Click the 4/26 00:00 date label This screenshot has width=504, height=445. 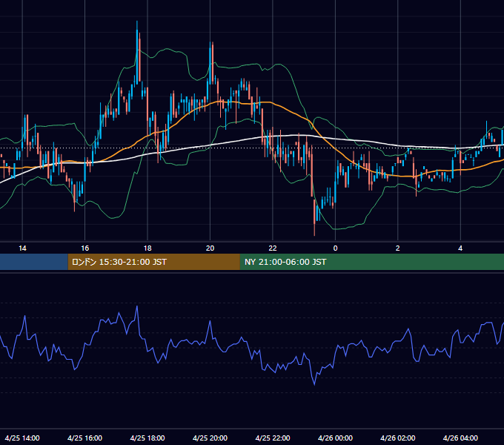335,438
